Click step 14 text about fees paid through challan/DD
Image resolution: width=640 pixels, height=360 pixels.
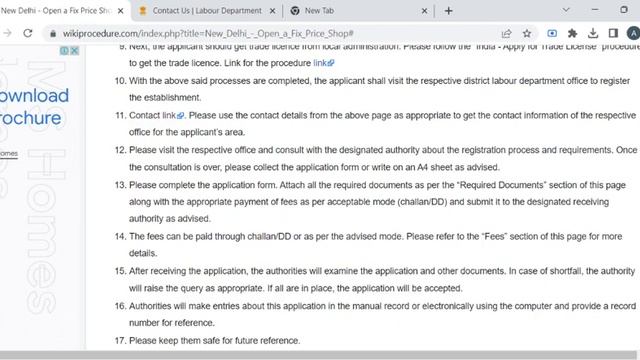point(376,245)
